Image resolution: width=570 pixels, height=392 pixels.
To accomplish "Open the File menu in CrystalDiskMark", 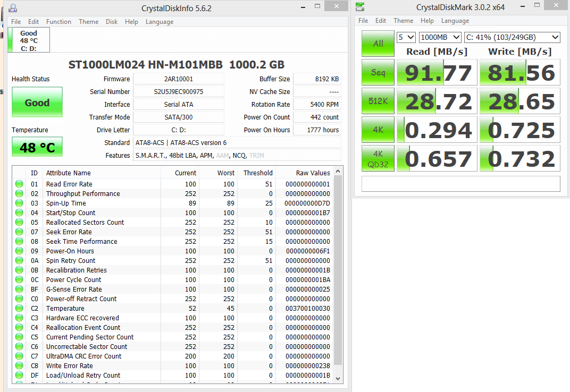I will tap(363, 21).
